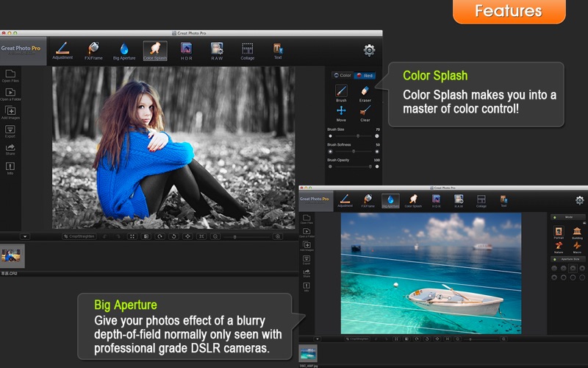
Task: Switch to Adjustment tab in the back window
Action: click(62, 50)
